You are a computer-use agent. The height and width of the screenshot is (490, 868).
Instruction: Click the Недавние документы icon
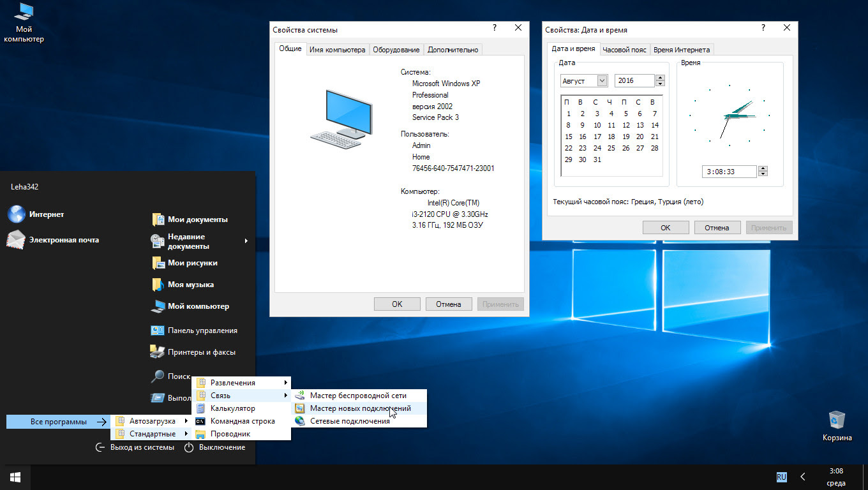[158, 241]
